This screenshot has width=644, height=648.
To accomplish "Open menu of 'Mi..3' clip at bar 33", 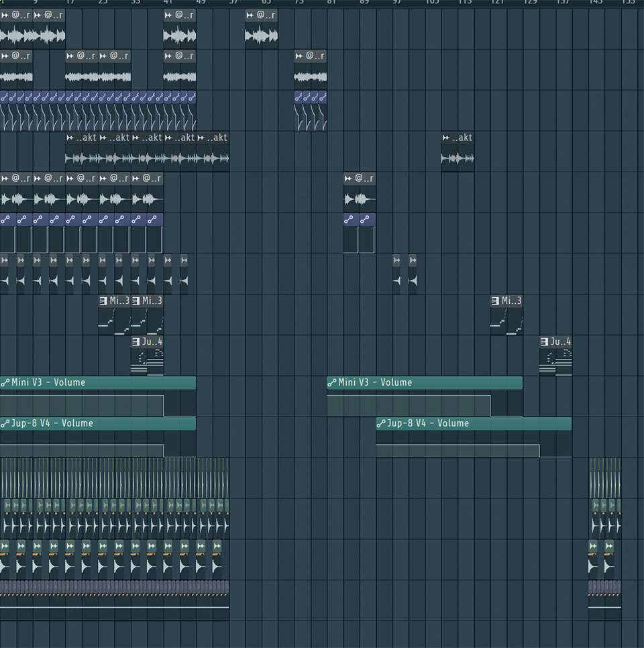I will tap(136, 301).
